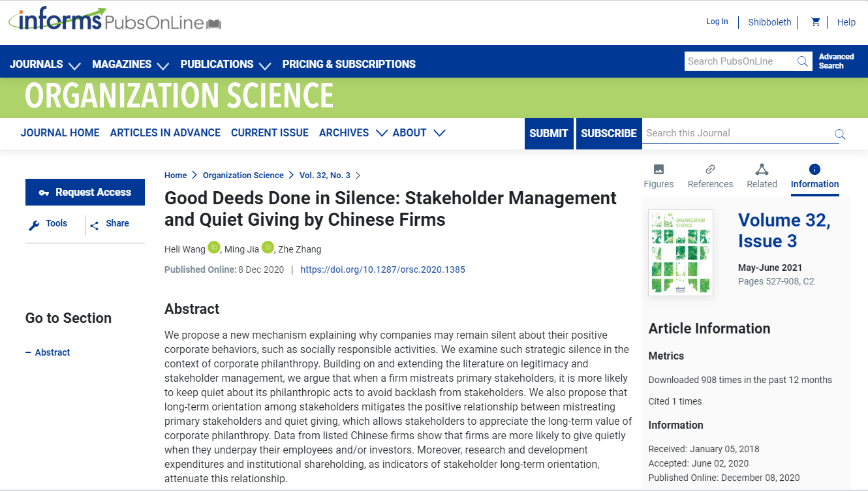Collapse the Abstract section entry
Screen dimensions: 868x492
48,352
